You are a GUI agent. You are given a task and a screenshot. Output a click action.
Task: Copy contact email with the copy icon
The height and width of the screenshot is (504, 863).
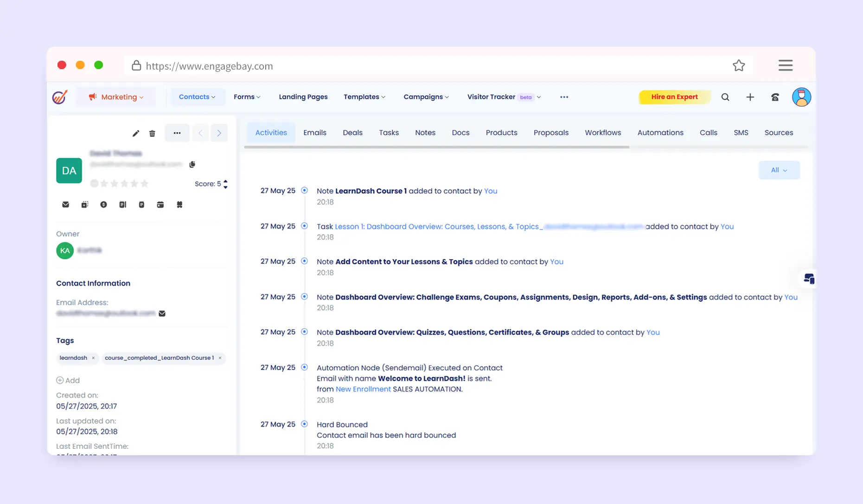192,165
